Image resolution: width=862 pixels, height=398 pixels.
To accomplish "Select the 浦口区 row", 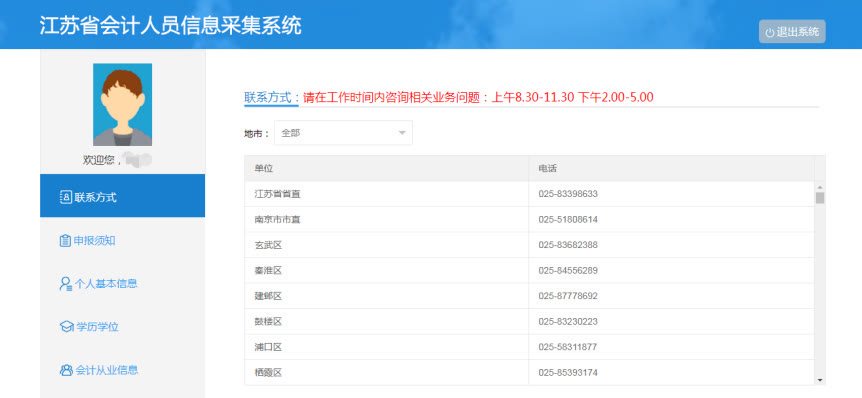I will [x=529, y=347].
